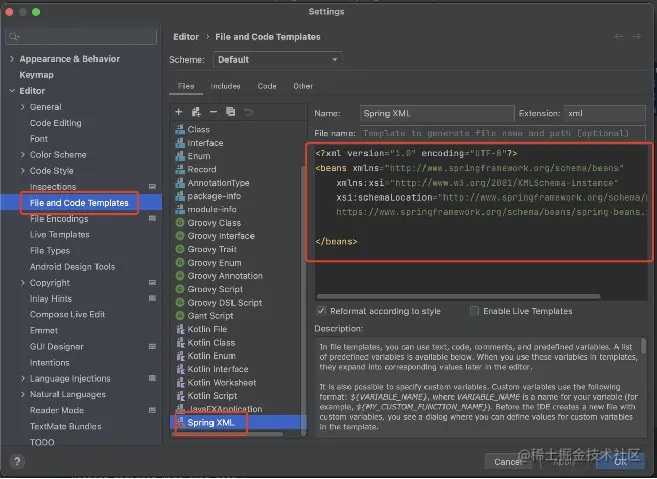The image size is (657, 479).
Task: Expand the Language Injections node
Action: pos(23,378)
